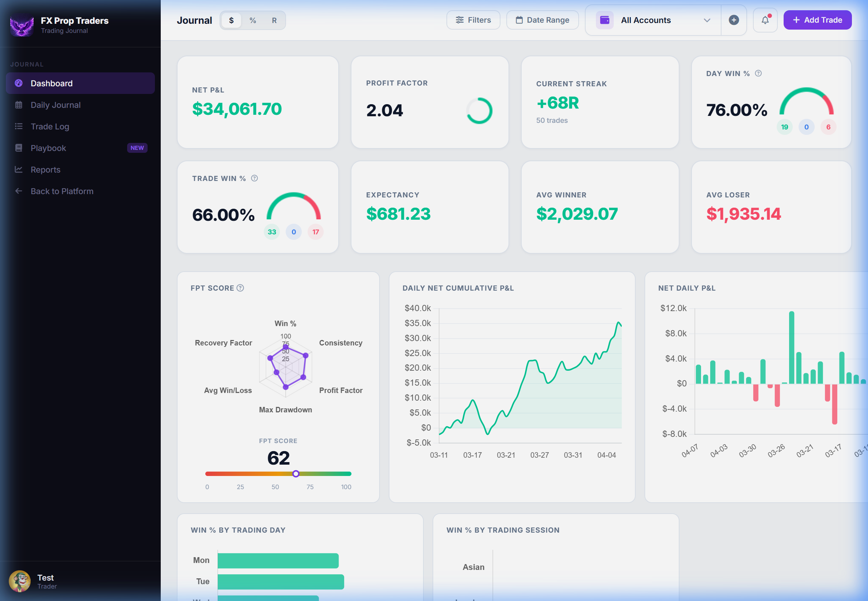Click the NEW badge beside Playbook

pos(137,148)
